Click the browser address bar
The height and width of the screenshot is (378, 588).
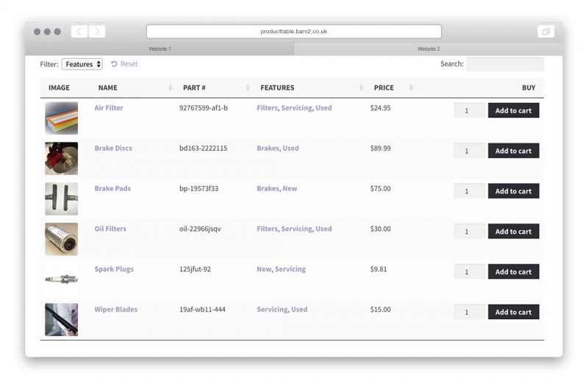293,32
